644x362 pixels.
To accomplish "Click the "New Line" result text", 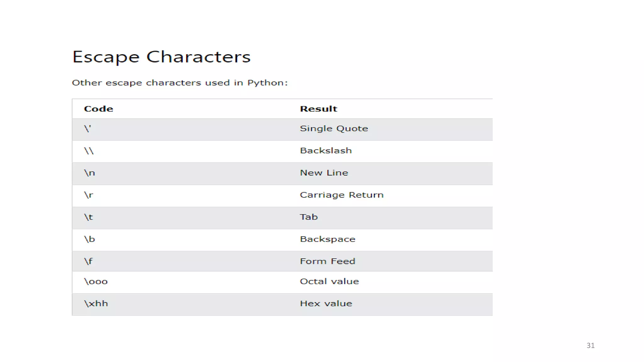I will tap(324, 173).
